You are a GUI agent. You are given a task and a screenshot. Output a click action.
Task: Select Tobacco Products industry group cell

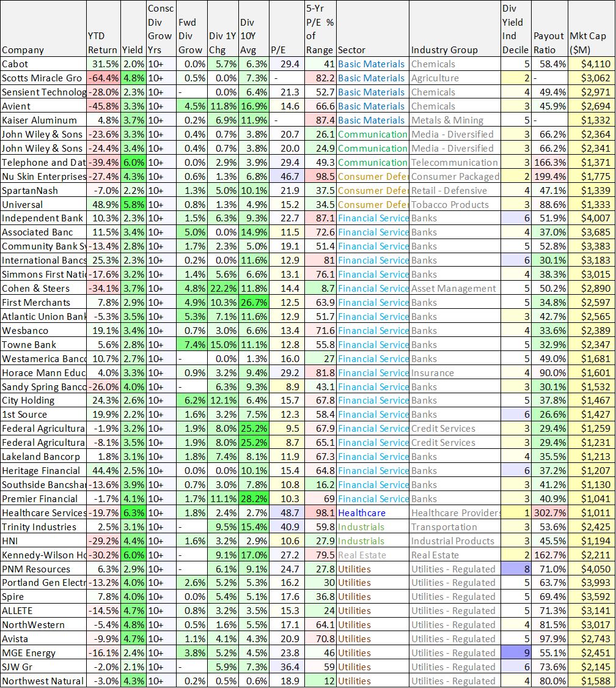(x=455, y=204)
